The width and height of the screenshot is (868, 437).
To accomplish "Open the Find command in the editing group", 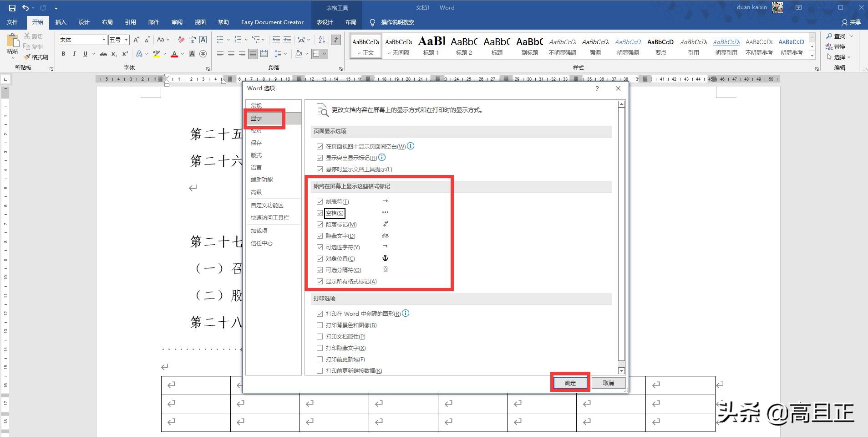I will [840, 36].
